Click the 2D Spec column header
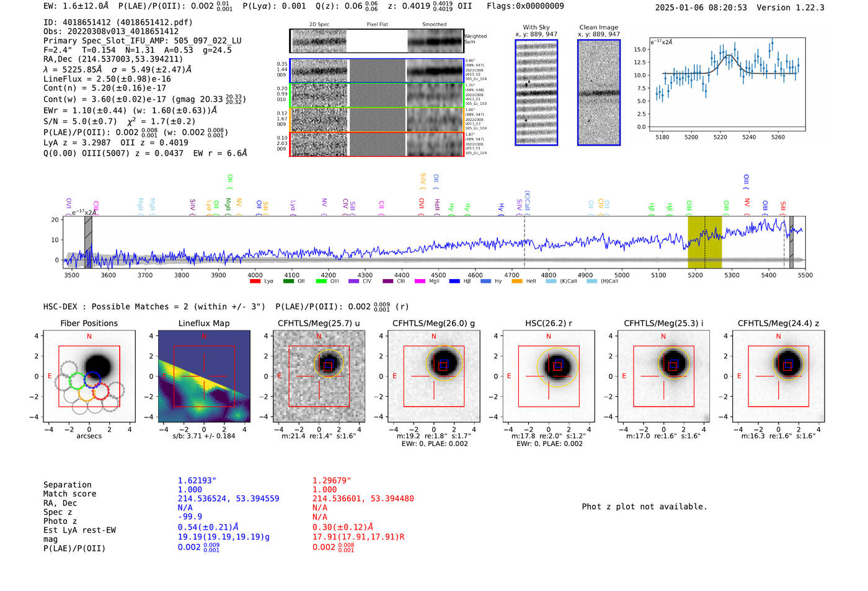Screen dimensions: 868x591 [319, 25]
